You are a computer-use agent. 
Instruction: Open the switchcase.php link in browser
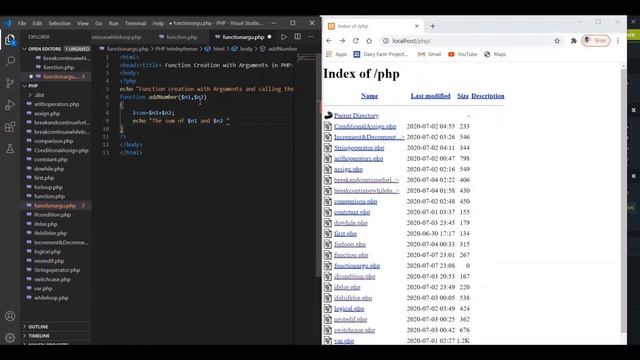354,330
